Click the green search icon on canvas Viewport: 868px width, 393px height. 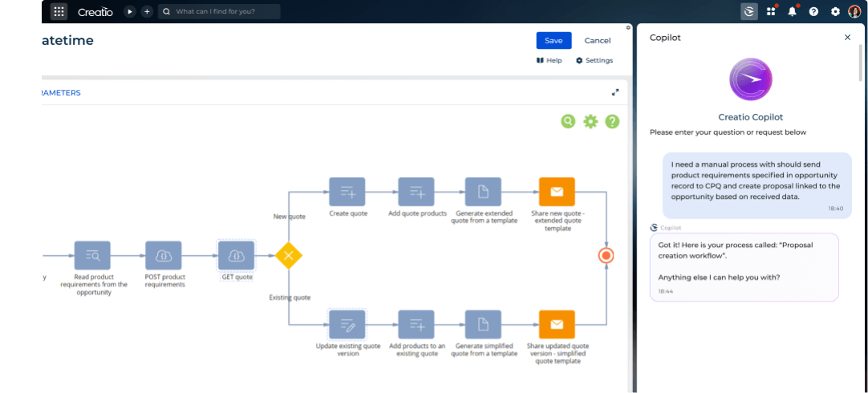coord(568,121)
